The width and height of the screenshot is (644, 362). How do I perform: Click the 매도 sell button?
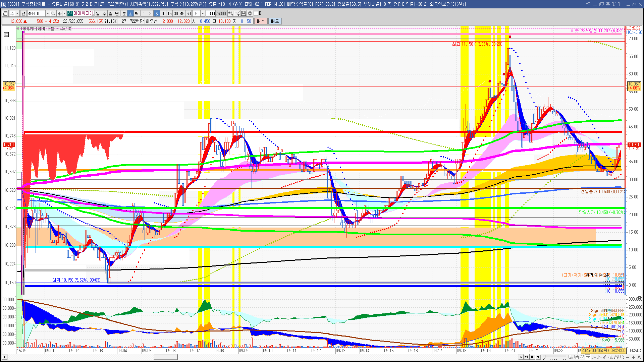tap(275, 21)
